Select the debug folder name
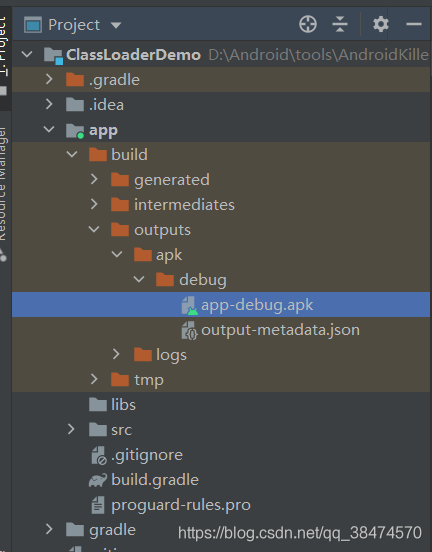 203,280
